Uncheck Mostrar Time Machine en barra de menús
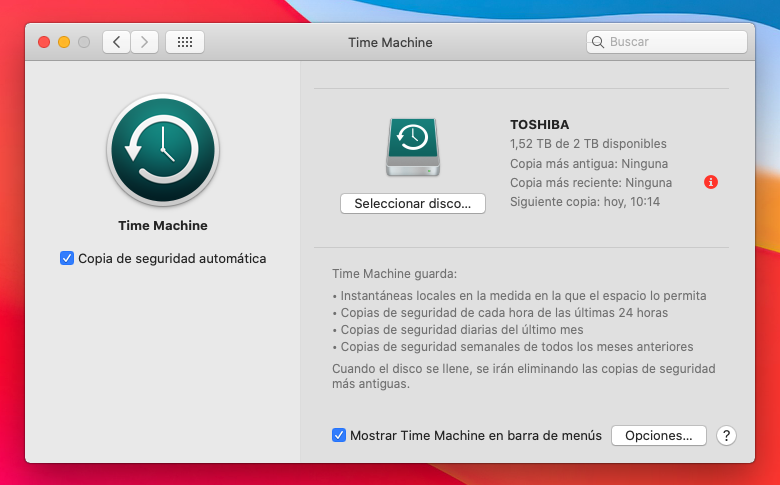 [x=340, y=435]
